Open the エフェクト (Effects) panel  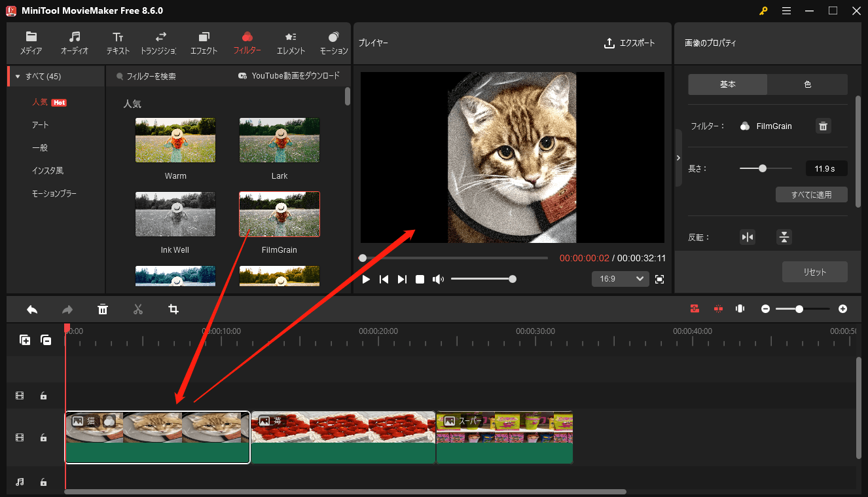point(204,41)
